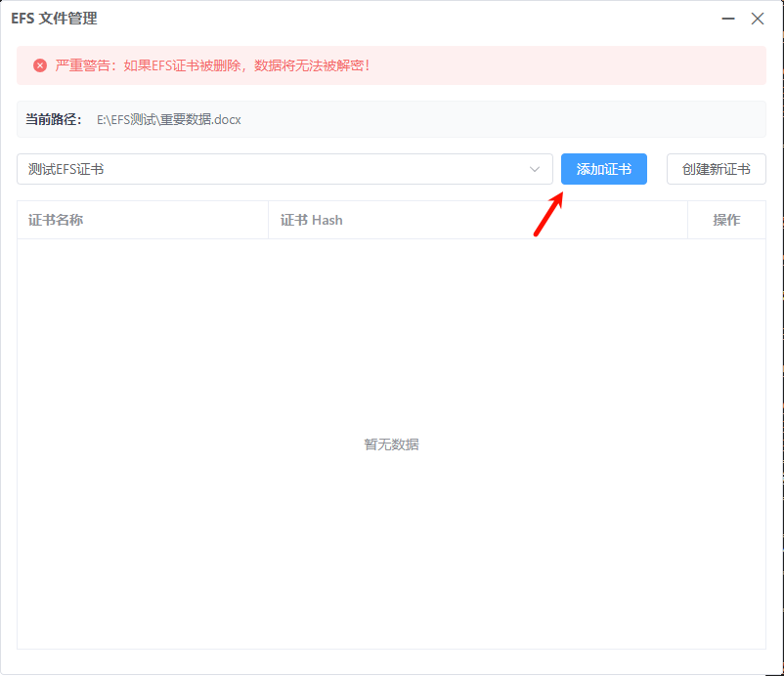Click the 暂无数据 empty placeholder text
Viewport: 784px width, 676px height.
[391, 444]
